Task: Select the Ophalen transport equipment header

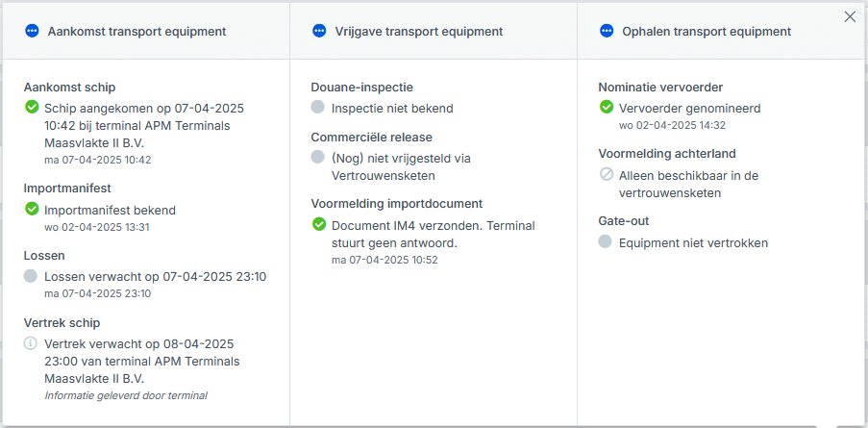Action: coord(706,31)
